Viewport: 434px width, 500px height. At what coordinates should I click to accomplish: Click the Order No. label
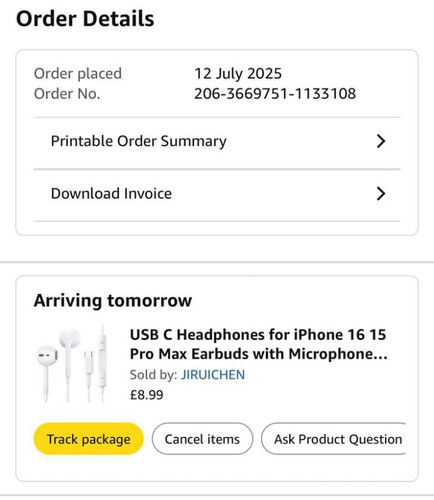coord(67,94)
